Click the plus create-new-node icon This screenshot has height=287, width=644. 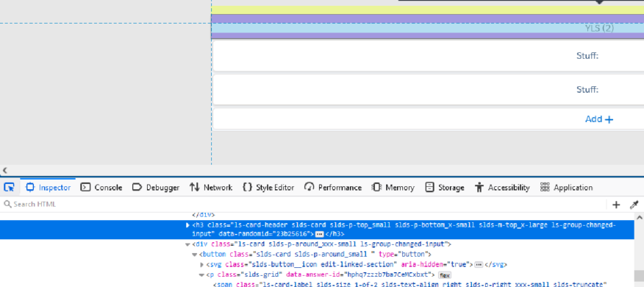615,205
